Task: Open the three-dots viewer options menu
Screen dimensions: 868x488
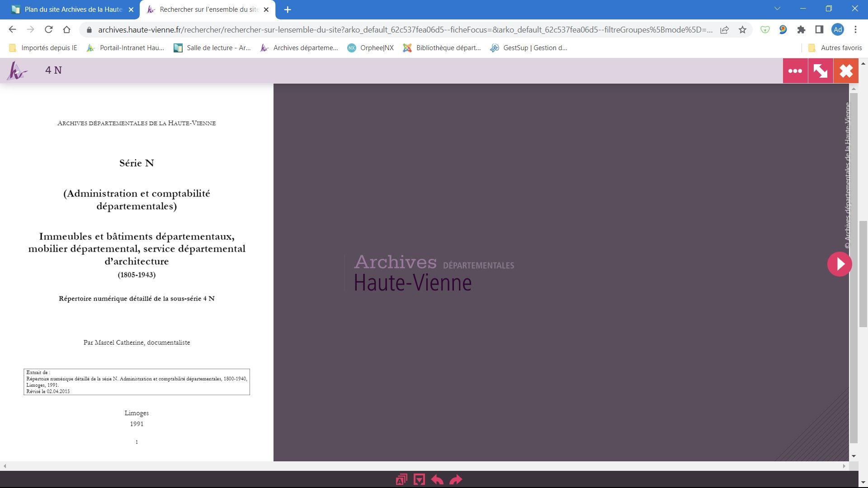Action: (795, 71)
